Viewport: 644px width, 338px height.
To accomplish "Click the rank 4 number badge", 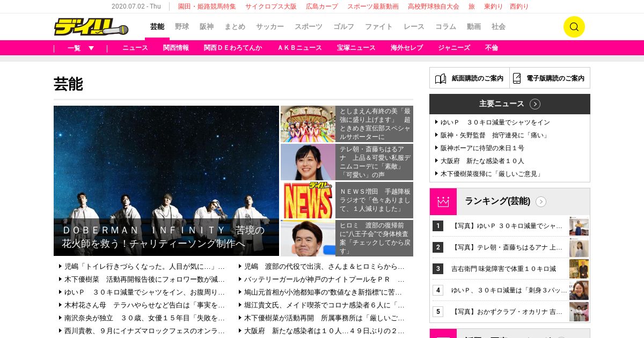I will (x=438, y=290).
